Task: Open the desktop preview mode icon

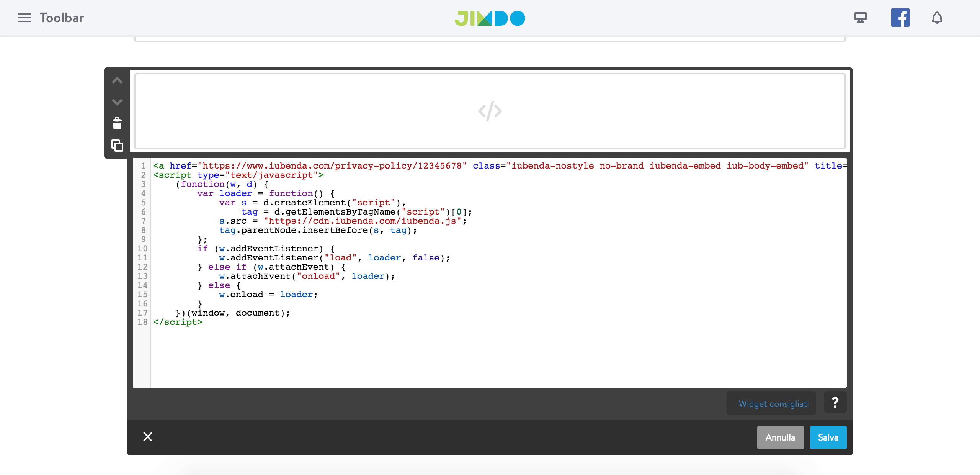Action: pos(860,18)
